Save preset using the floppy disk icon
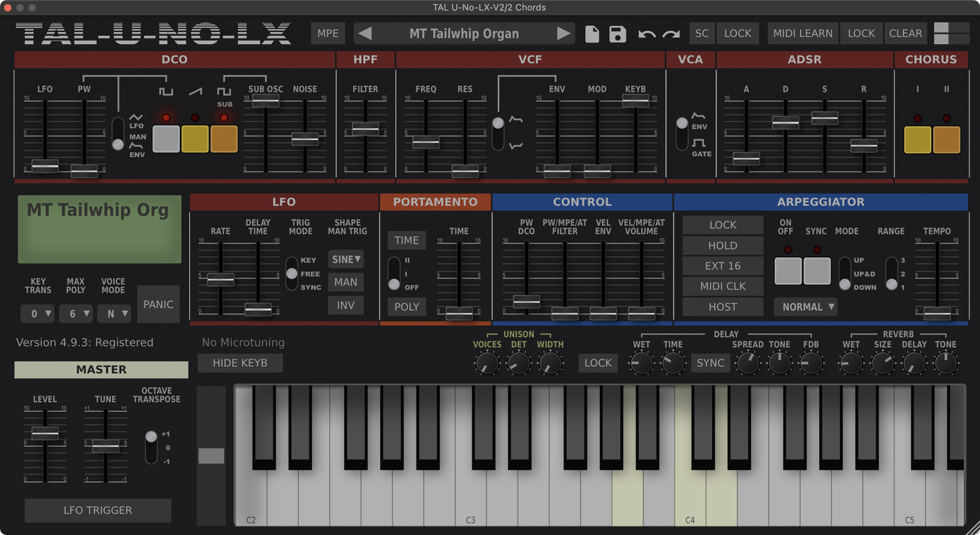The width and height of the screenshot is (980, 535). tap(617, 34)
